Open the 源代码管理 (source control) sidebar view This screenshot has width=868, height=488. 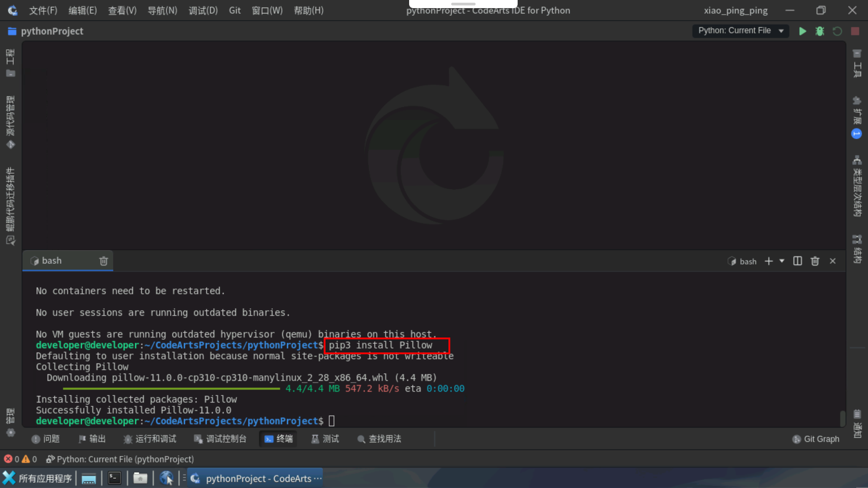[x=10, y=118]
